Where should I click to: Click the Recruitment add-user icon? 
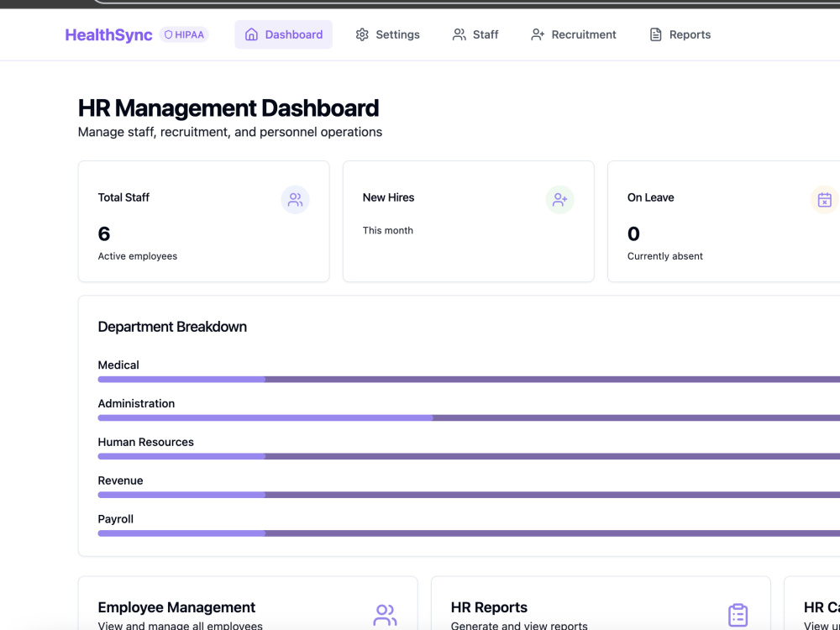(538, 34)
